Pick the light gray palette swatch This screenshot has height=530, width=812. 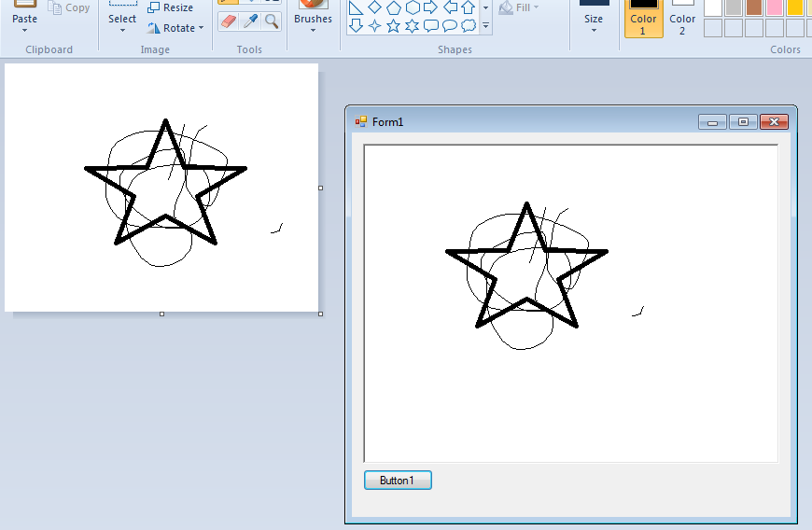point(734,7)
